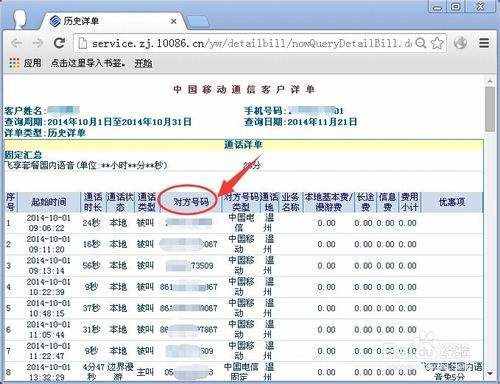The width and height of the screenshot is (500, 384).
Task: Click the zoom magnifier icon in address bar
Action: (421, 43)
